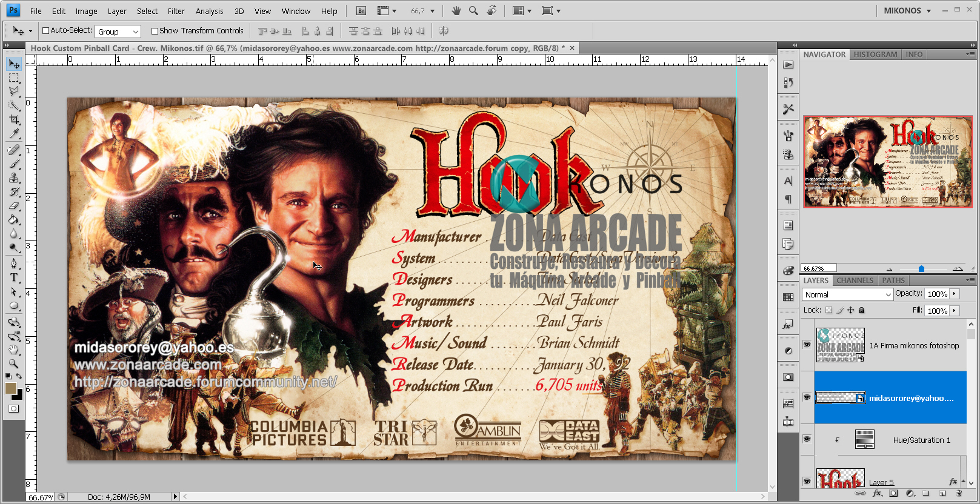
Task: Open the Screen Mode dropdown
Action: click(x=551, y=11)
